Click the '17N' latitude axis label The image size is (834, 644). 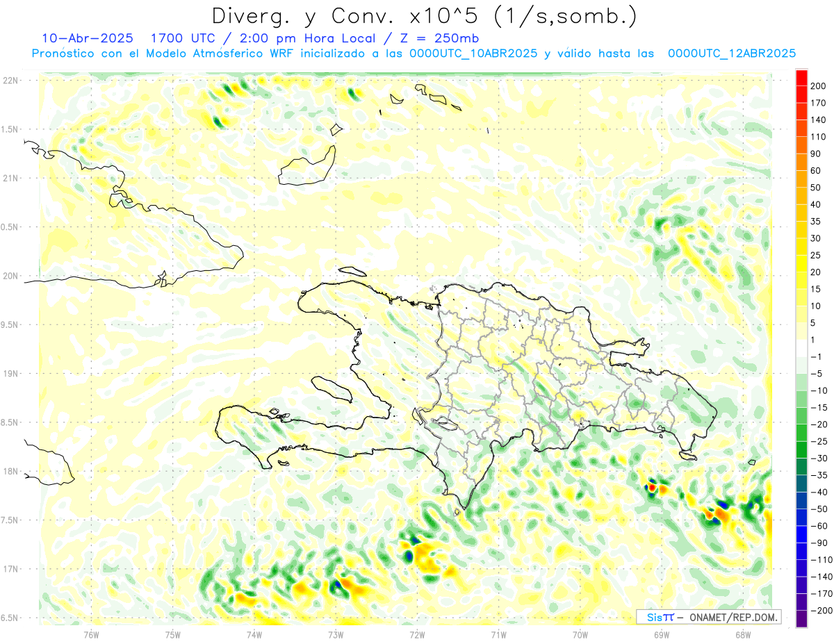click(11, 569)
